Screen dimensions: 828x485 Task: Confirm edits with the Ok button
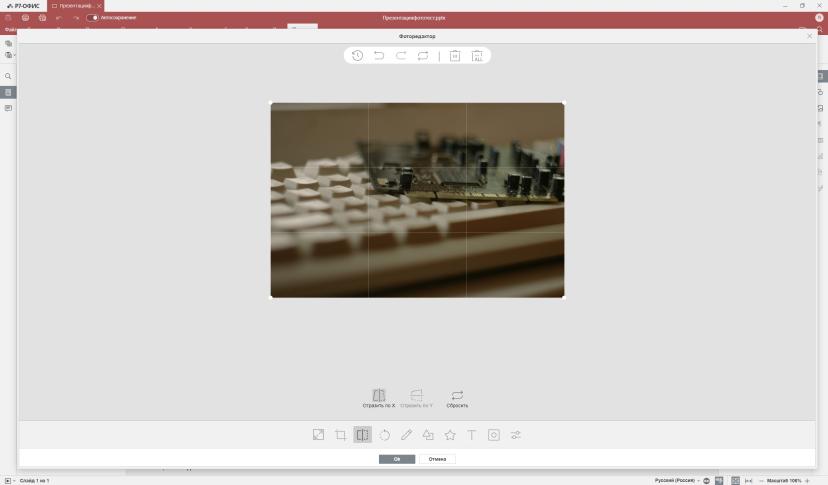(397, 459)
